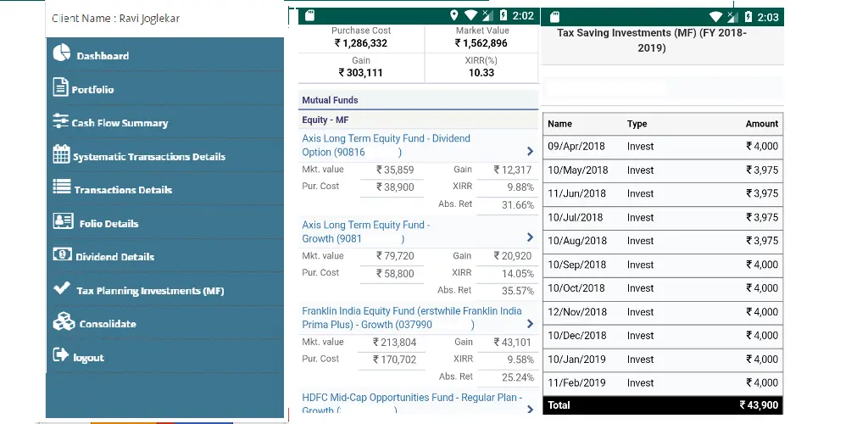Click the Amount column header
868x424 pixels.
pyautogui.click(x=762, y=124)
